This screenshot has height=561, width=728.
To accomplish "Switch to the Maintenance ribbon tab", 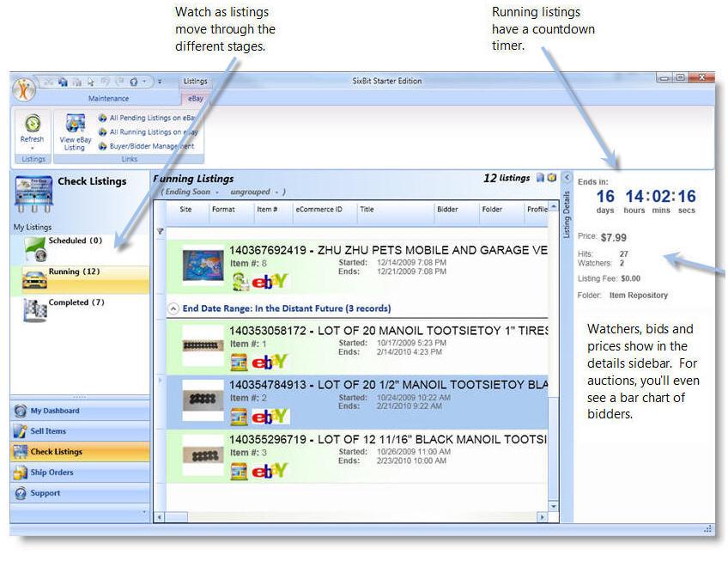I will [x=109, y=99].
